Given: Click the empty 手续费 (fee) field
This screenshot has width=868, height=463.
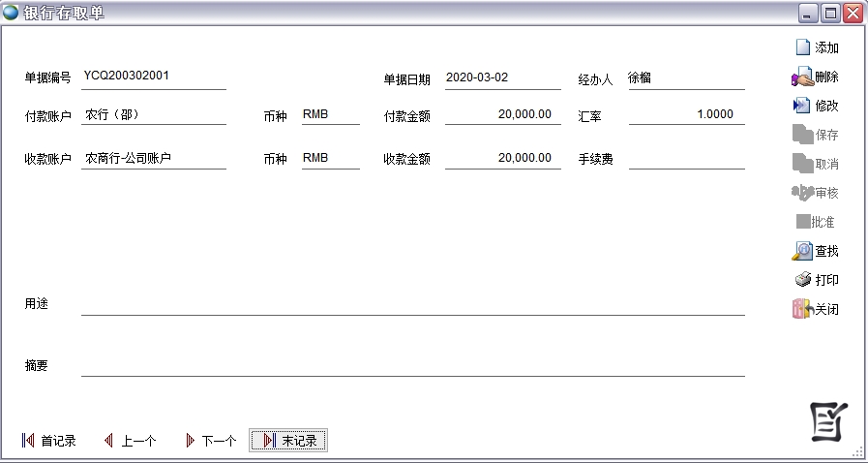Looking at the screenshot, I should 686,158.
